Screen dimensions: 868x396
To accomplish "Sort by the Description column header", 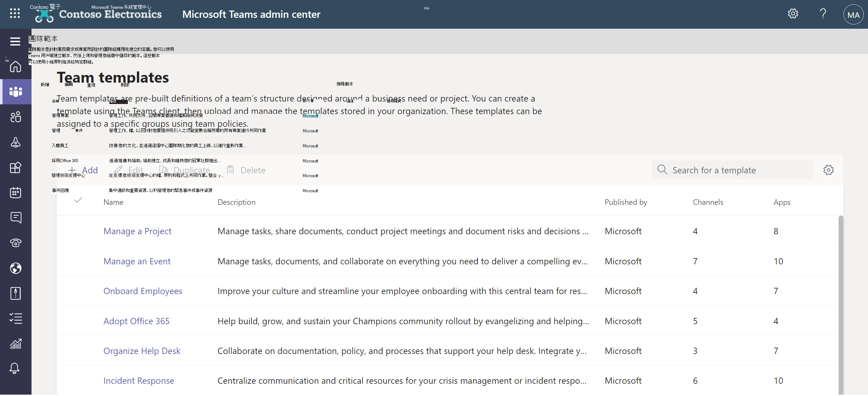I will click(x=236, y=202).
